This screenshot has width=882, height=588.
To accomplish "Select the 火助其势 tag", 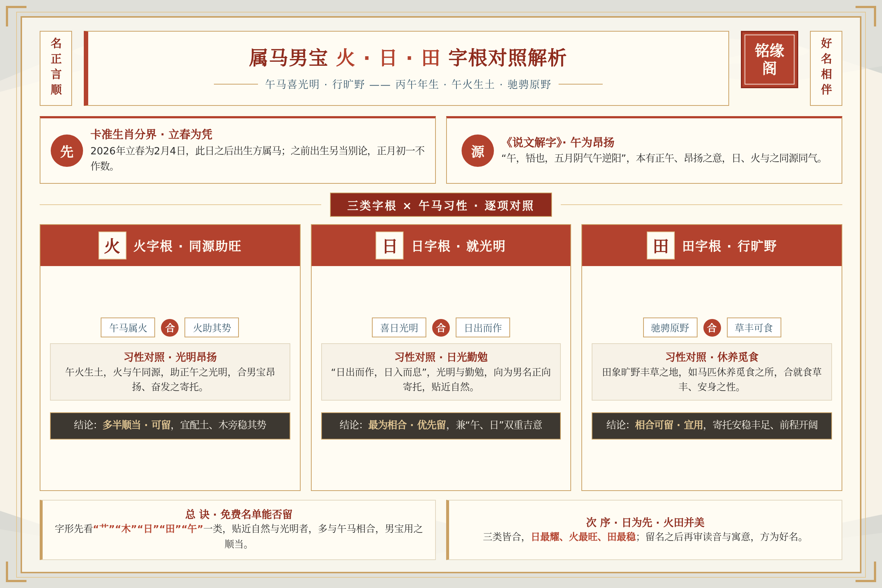I will click(212, 328).
